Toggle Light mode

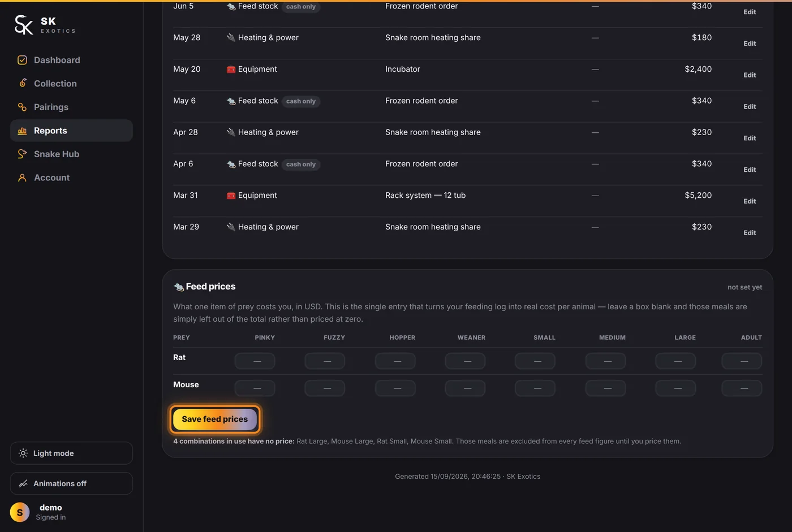click(71, 453)
